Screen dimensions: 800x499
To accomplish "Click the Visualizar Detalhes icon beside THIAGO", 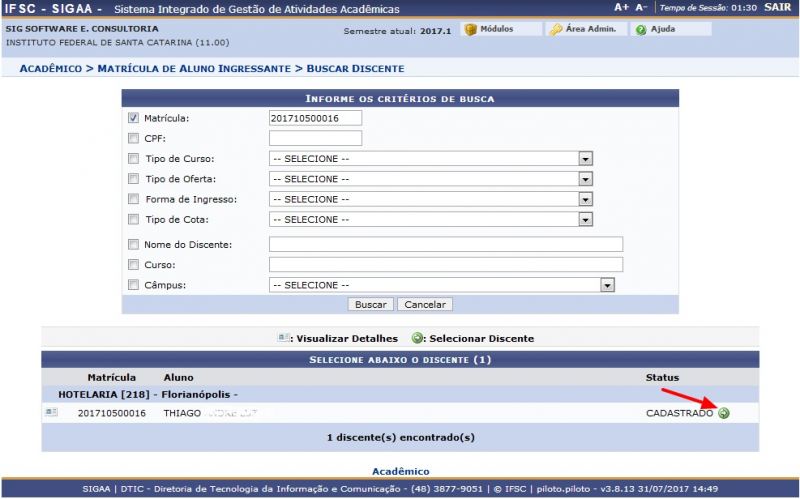I will pyautogui.click(x=51, y=412).
